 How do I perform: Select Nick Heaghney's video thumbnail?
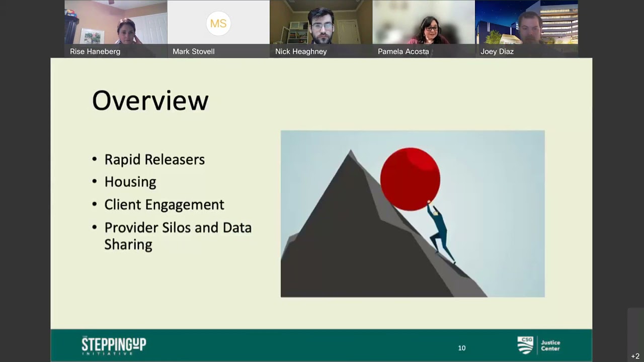[321, 29]
